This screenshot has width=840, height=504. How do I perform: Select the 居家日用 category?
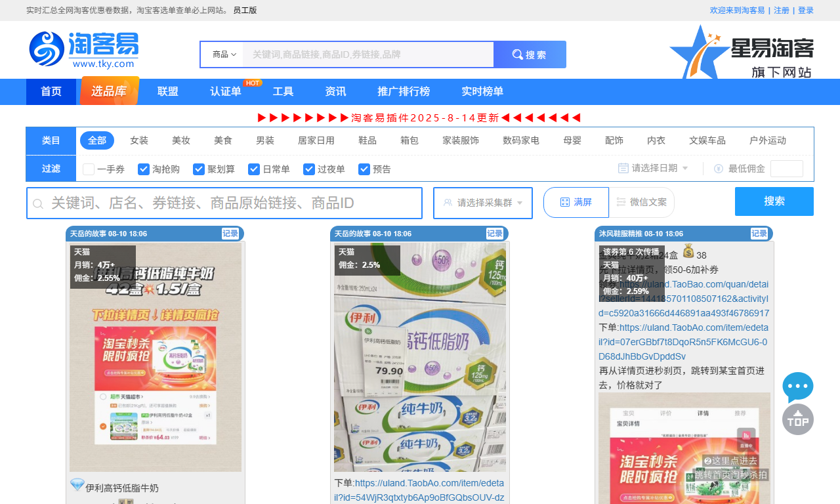[316, 140]
